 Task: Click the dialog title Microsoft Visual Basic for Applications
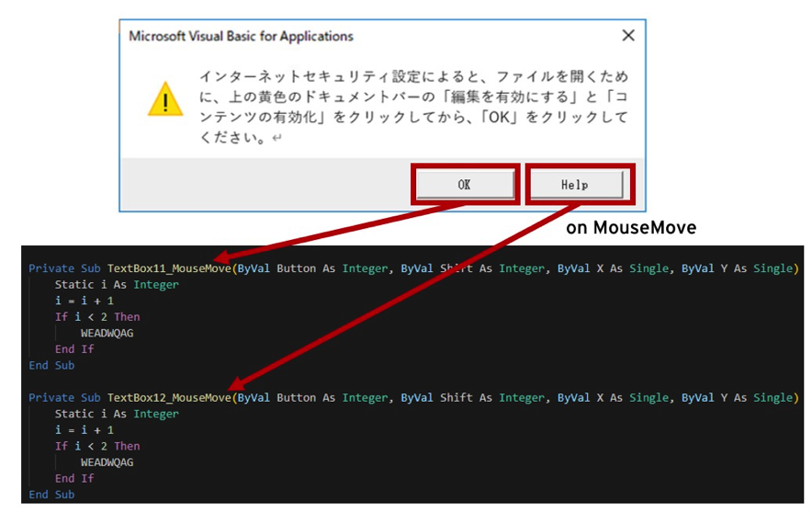tap(241, 37)
